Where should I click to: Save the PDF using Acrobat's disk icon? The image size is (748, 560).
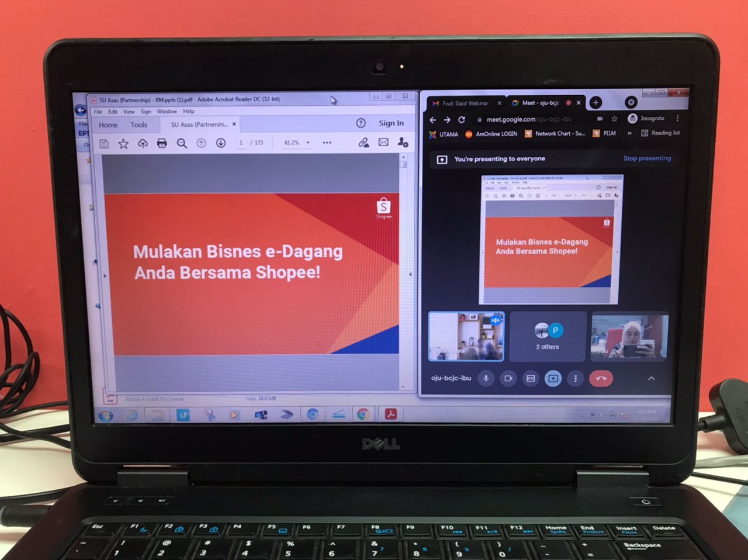tap(104, 144)
